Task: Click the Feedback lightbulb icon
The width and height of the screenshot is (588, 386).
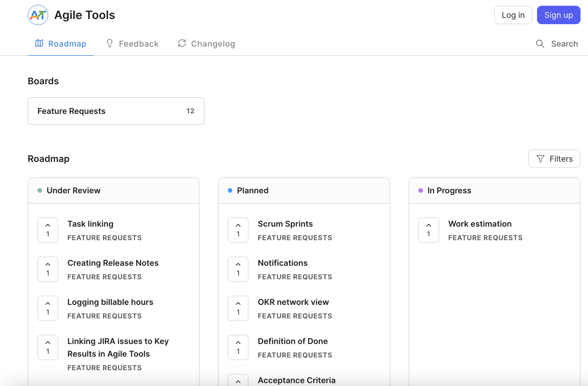Action: (109, 43)
